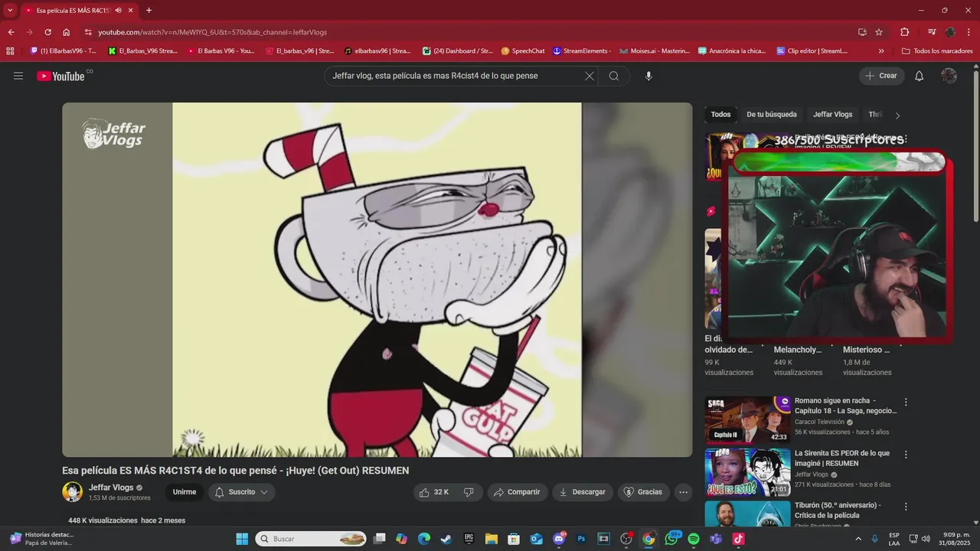Open the Clip editor Streamlabs bookmark
Viewport: 980px width, 551px height.
(812, 51)
